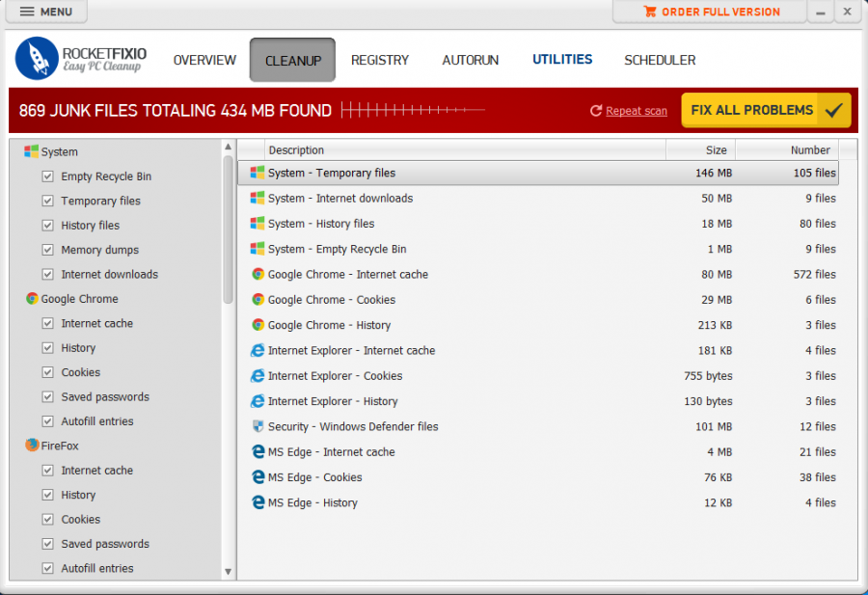The image size is (868, 595).
Task: Go to the UTILITIES tab
Action: pyautogui.click(x=562, y=59)
